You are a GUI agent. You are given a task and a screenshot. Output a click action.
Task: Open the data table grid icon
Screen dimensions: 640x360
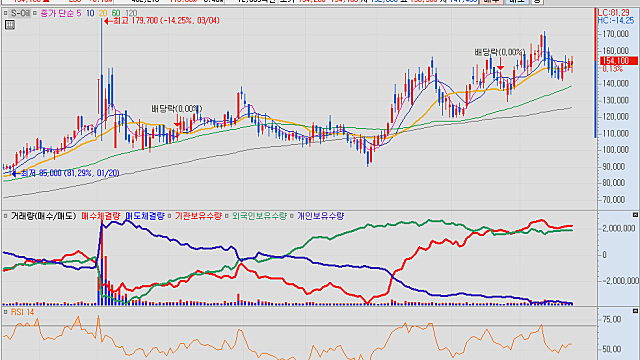[9, 25]
